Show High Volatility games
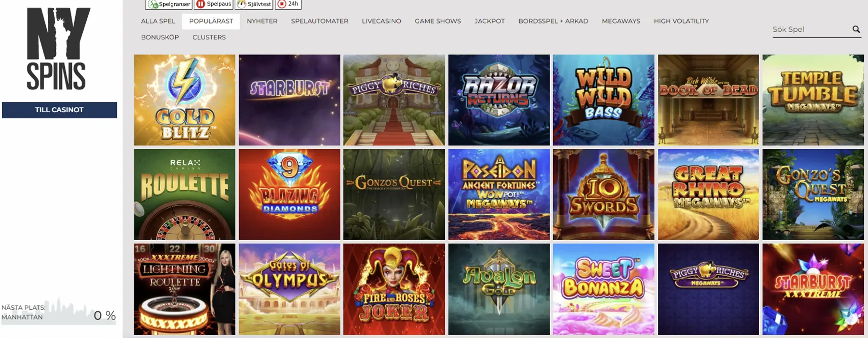The image size is (868, 338). (x=681, y=21)
